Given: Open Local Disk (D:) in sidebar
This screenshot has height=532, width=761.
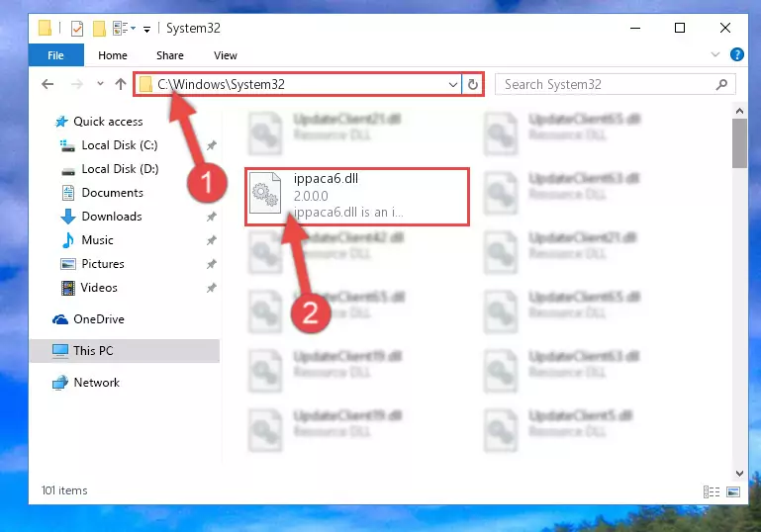Looking at the screenshot, I should (x=120, y=169).
